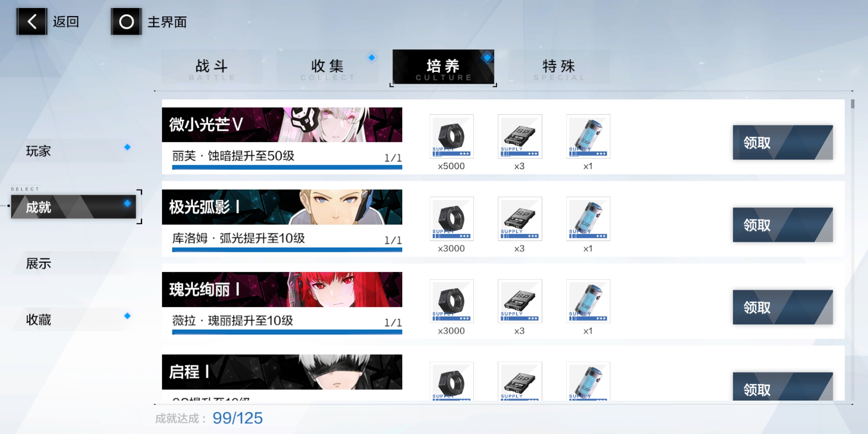This screenshot has height=434, width=868.
Task: Open the 收集 Collect tab
Action: tap(327, 67)
